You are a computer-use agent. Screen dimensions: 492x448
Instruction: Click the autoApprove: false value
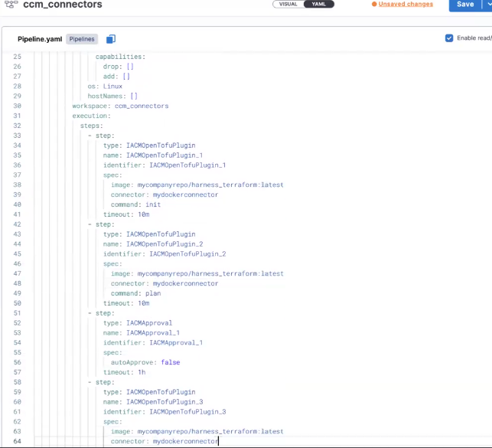coord(170,362)
